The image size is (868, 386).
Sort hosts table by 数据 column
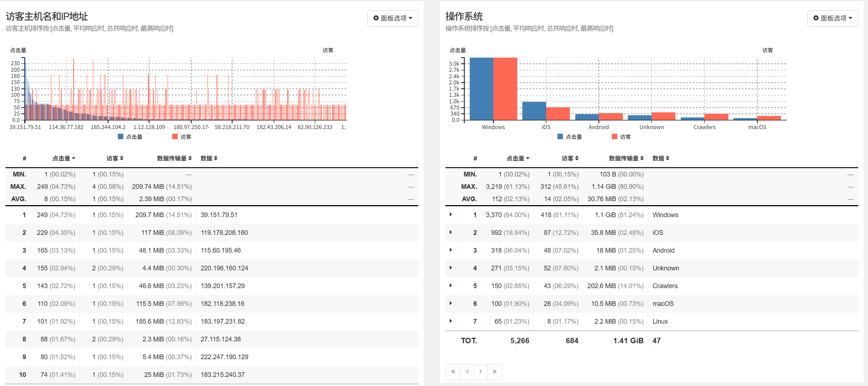tap(209, 158)
